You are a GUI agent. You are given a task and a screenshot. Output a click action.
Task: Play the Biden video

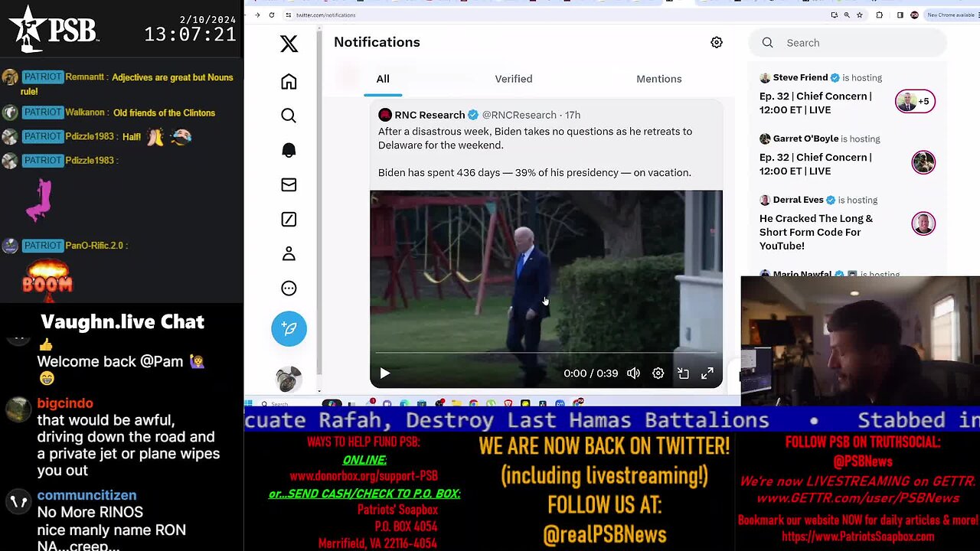(384, 373)
